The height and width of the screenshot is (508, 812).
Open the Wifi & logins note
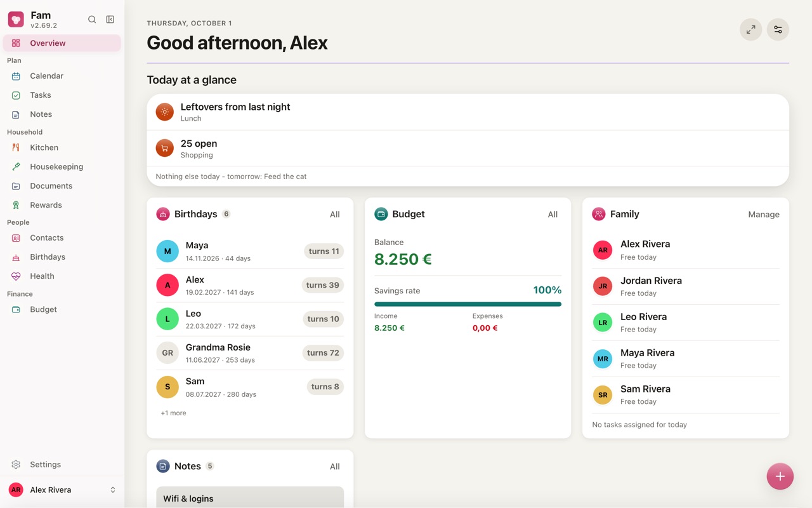coord(250,498)
